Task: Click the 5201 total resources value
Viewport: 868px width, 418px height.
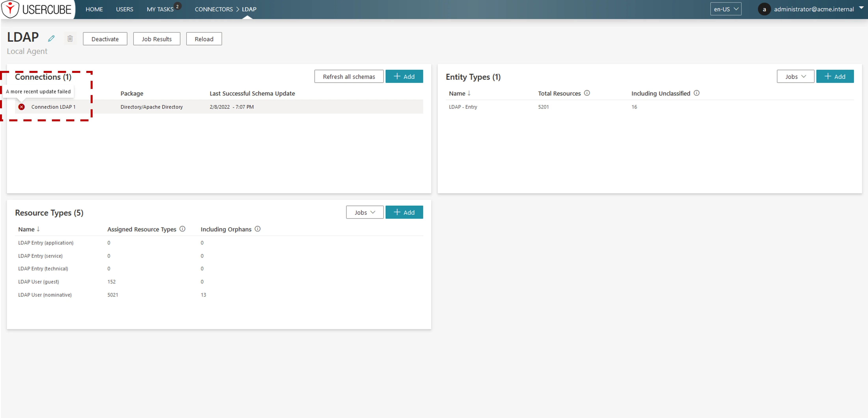Action: tap(543, 107)
